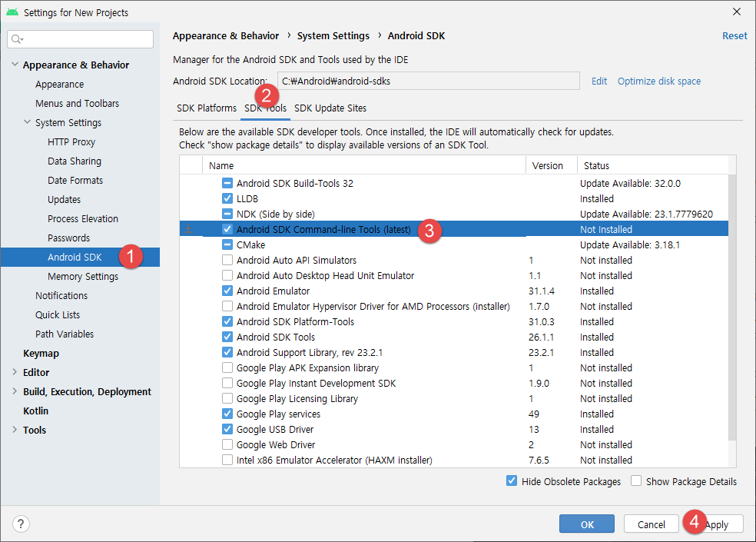Uncheck Android Support Library rev 23.2.1

click(227, 352)
